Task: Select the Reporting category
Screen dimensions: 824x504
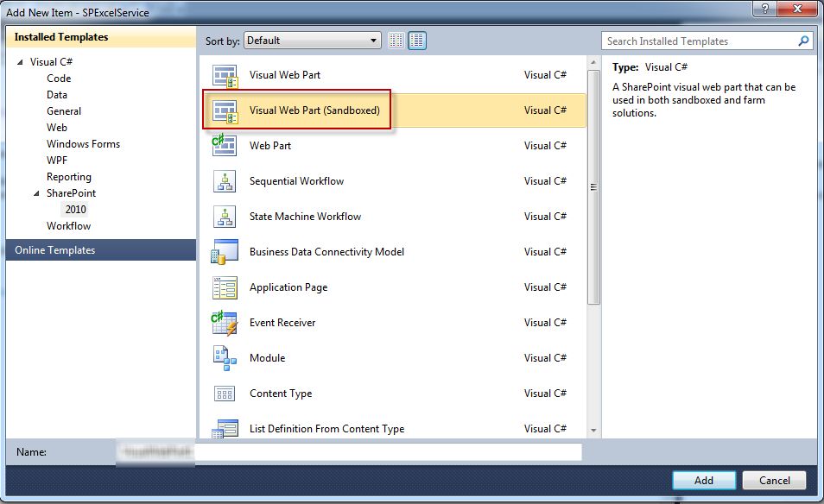Action: point(69,176)
